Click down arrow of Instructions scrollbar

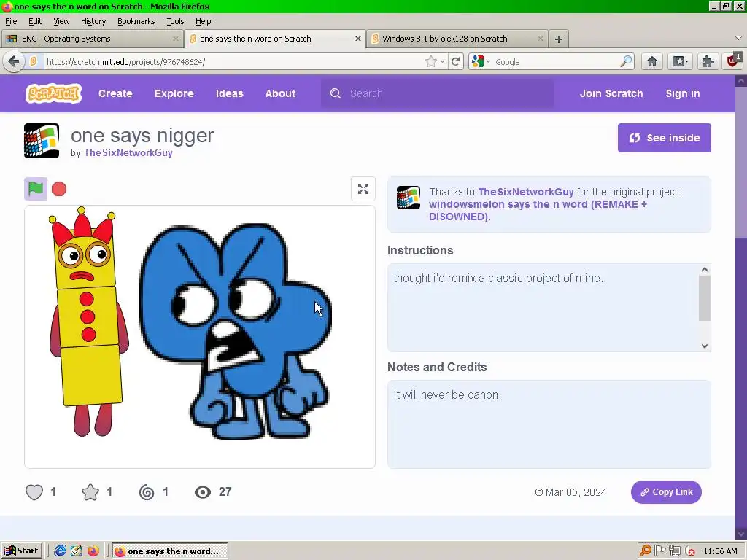point(705,346)
